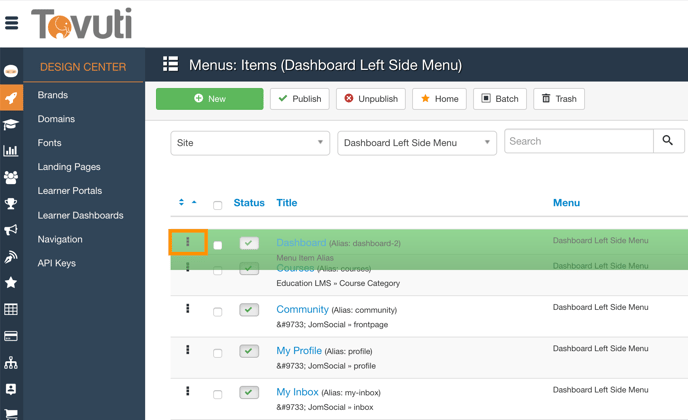Tick the checkbox for Community row
This screenshot has width=688, height=420.
[217, 311]
